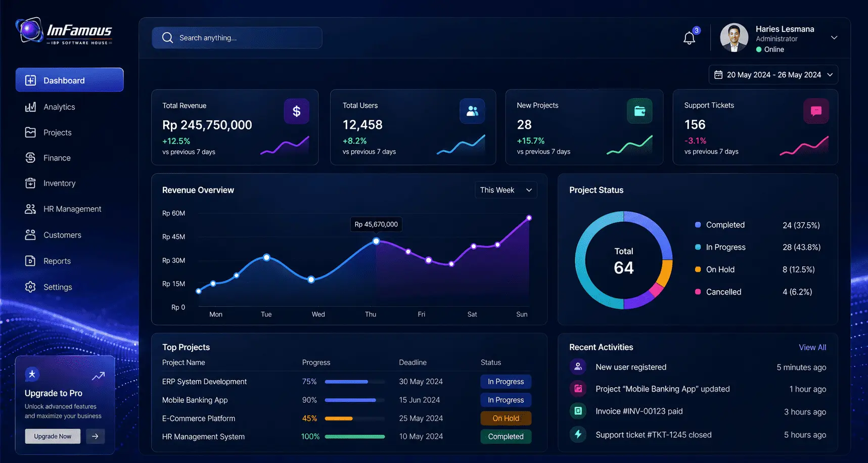Screen dimensions: 868x463
Task: Click the calendar icon in date range
Action: click(718, 75)
